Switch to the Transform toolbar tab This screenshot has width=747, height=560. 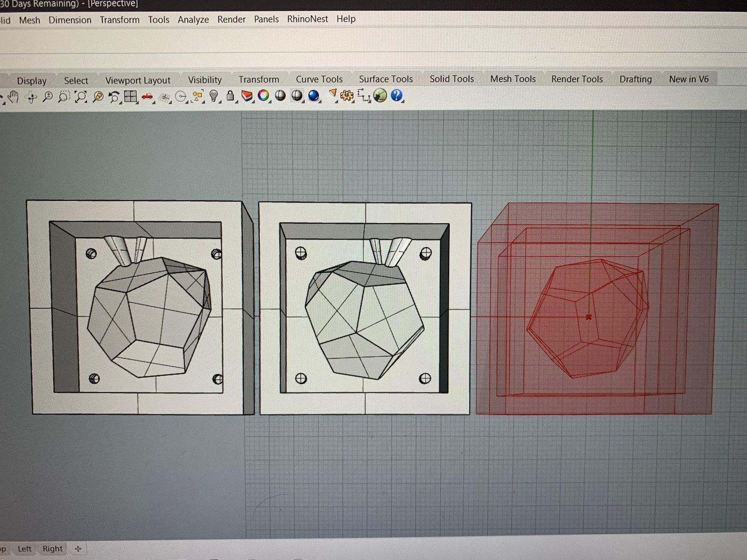click(x=259, y=80)
